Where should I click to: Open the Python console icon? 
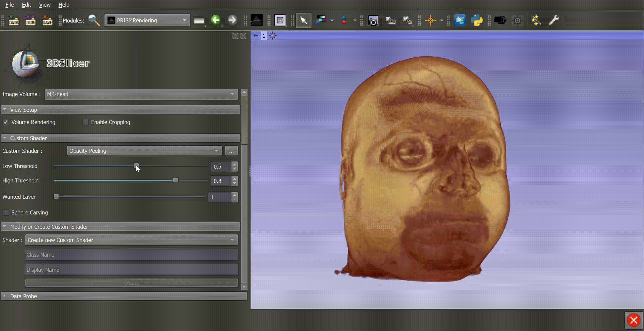coord(477,20)
